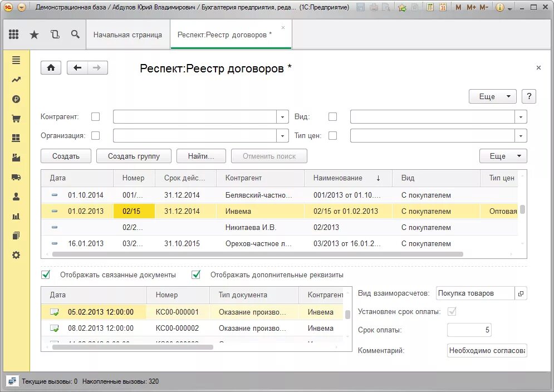Click the M memory button in title bar

pyautogui.click(x=458, y=7)
